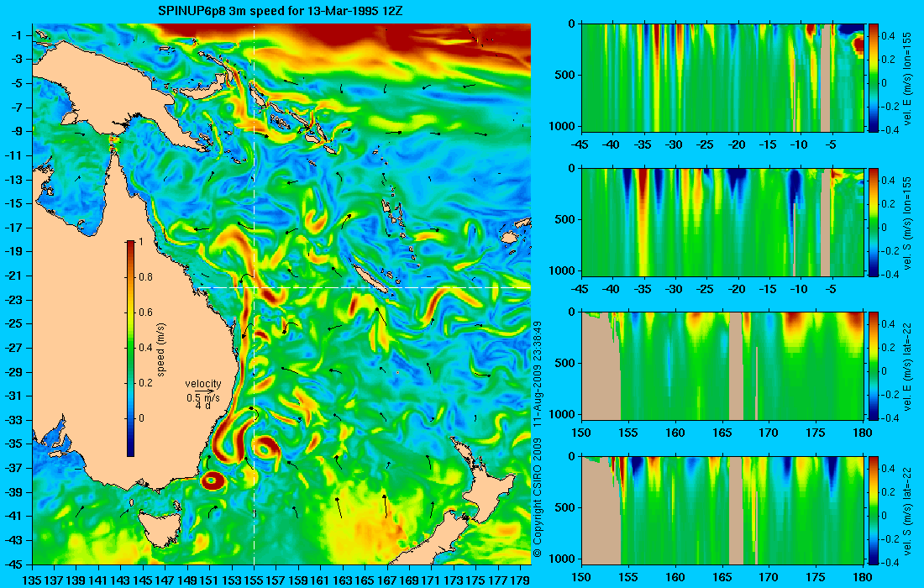Click the "-20" tick under the vel. S lon=155 panel
The image size is (924, 588).
(737, 289)
